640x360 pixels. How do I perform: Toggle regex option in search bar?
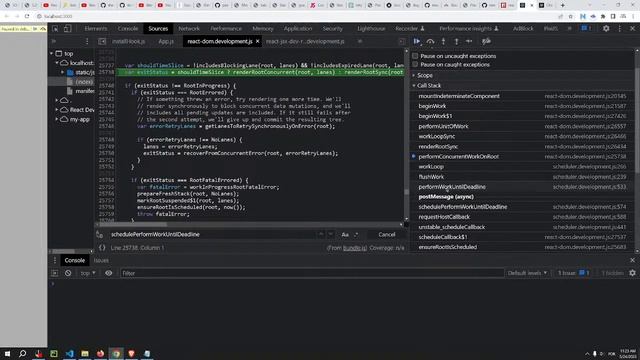click(356, 235)
